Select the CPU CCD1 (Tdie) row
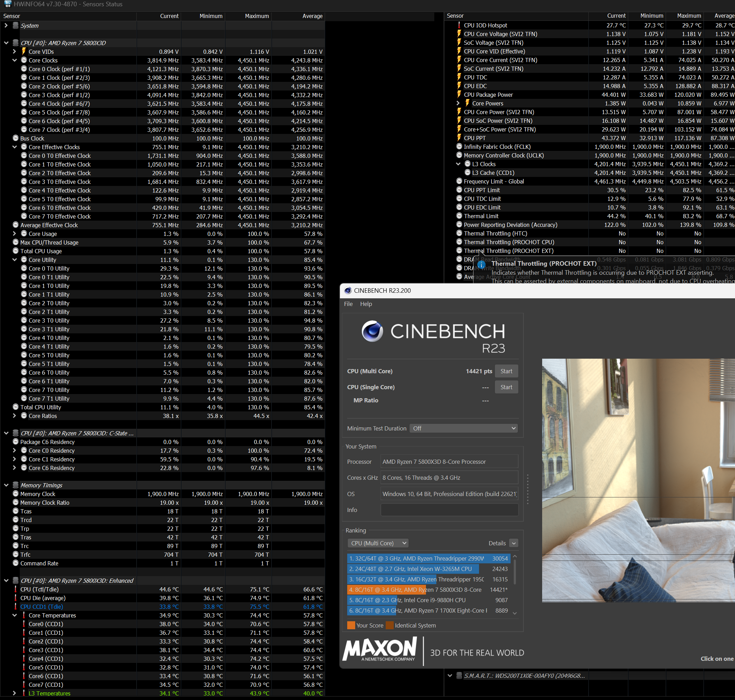Viewport: 735px width, 700px height. point(162,606)
